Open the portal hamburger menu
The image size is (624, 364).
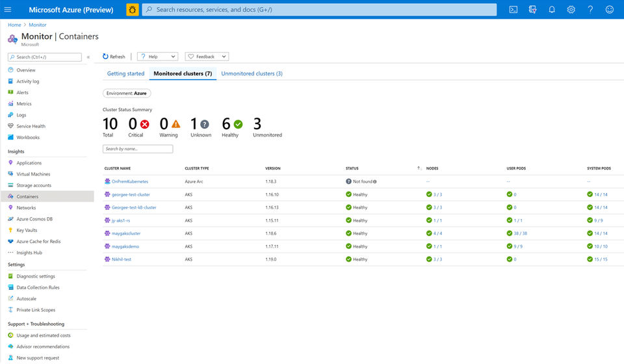(8, 10)
